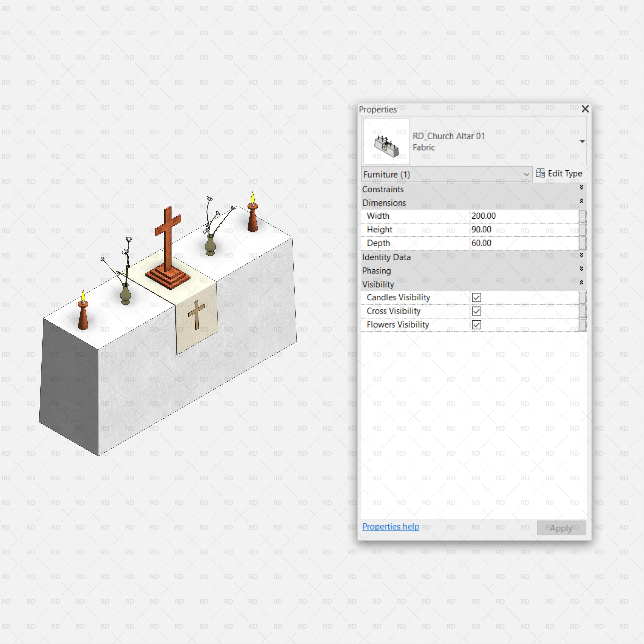Click the parameter button next to Candles Visibility

pos(583,298)
